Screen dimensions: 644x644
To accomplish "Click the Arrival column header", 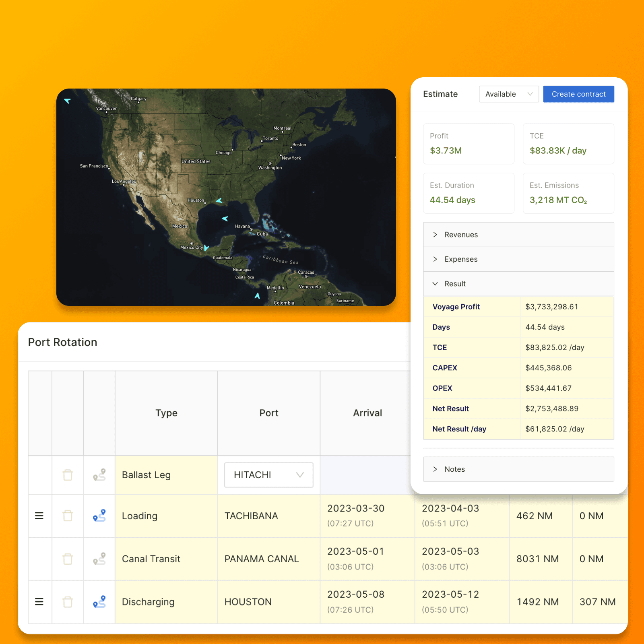I will point(367,413).
